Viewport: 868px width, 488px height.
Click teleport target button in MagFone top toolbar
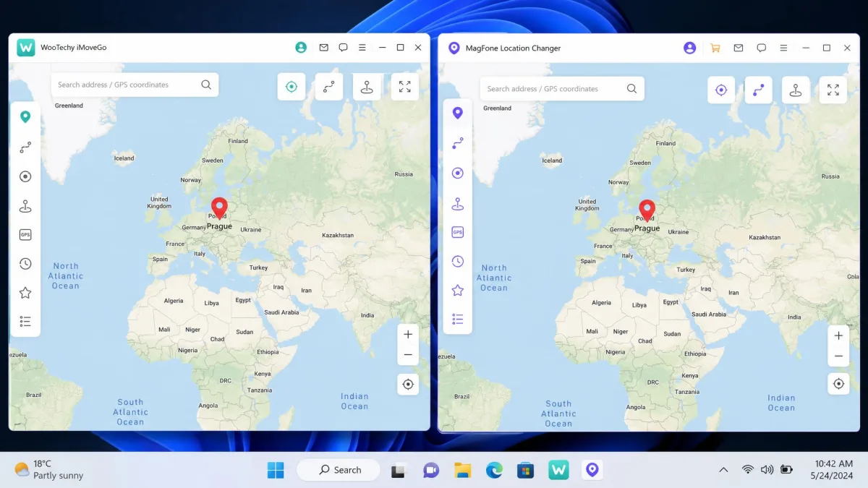point(721,90)
